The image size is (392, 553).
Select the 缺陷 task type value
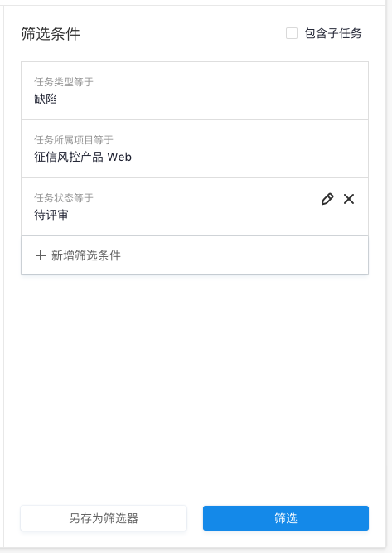pyautogui.click(x=46, y=99)
